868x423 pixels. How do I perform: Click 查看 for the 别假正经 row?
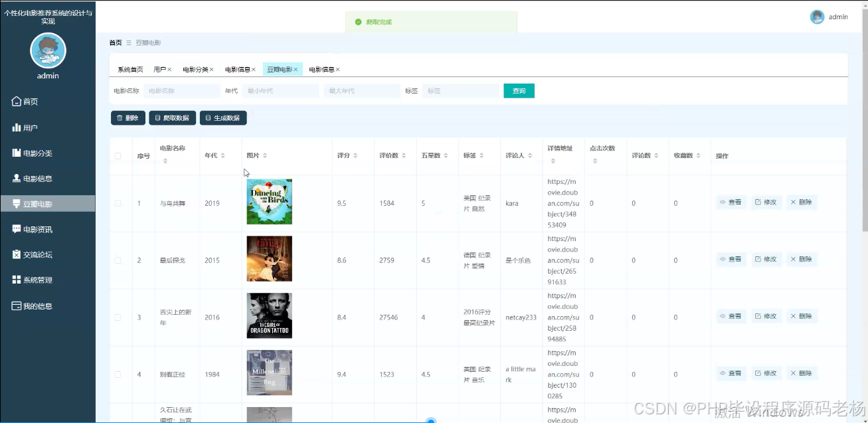(731, 373)
